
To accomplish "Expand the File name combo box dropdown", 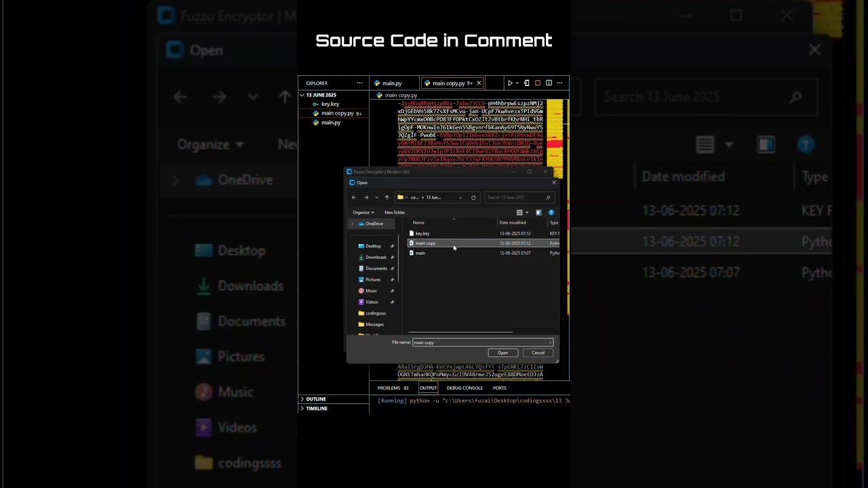I will (x=549, y=343).
